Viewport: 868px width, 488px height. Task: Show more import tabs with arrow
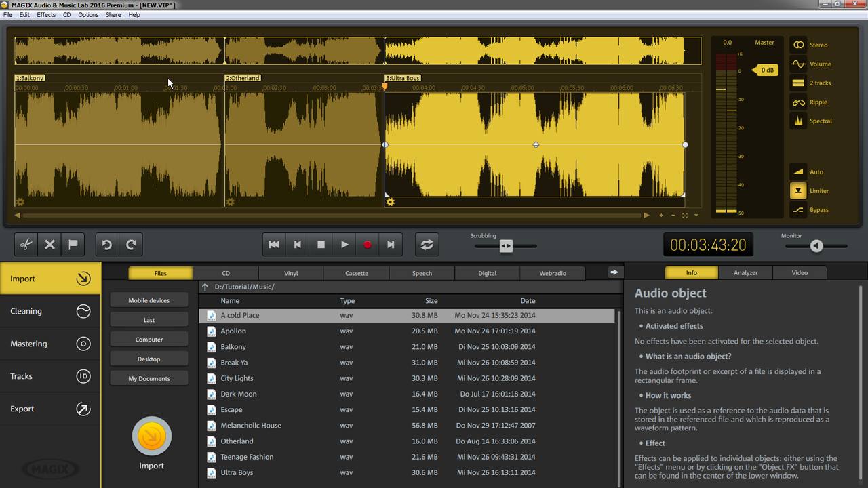614,272
